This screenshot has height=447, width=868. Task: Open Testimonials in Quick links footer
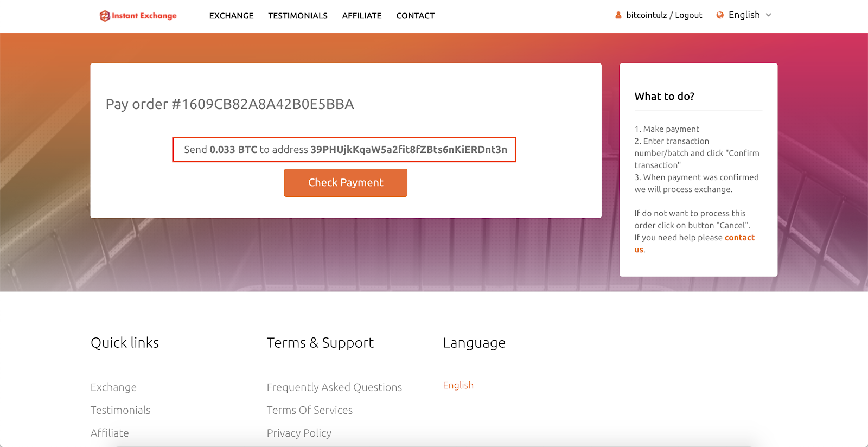[x=120, y=410]
